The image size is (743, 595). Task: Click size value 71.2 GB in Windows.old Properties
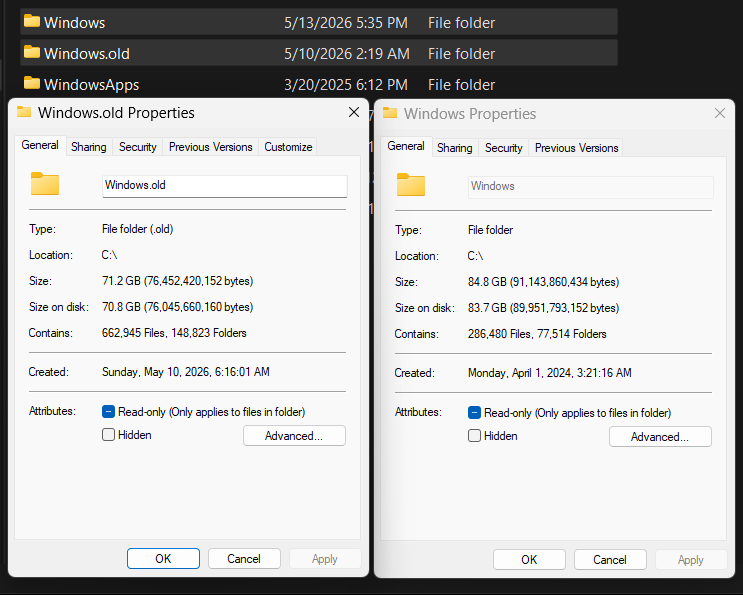(x=178, y=281)
